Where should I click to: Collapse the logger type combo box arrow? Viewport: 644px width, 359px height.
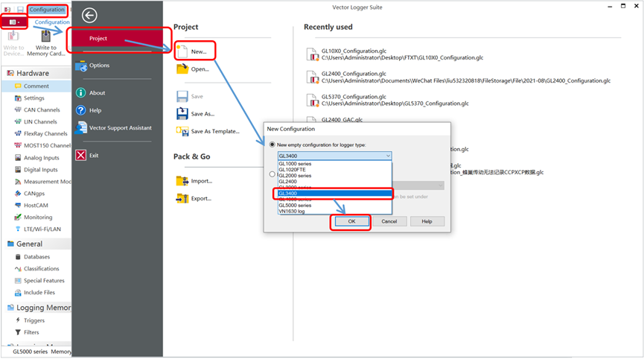tap(387, 156)
